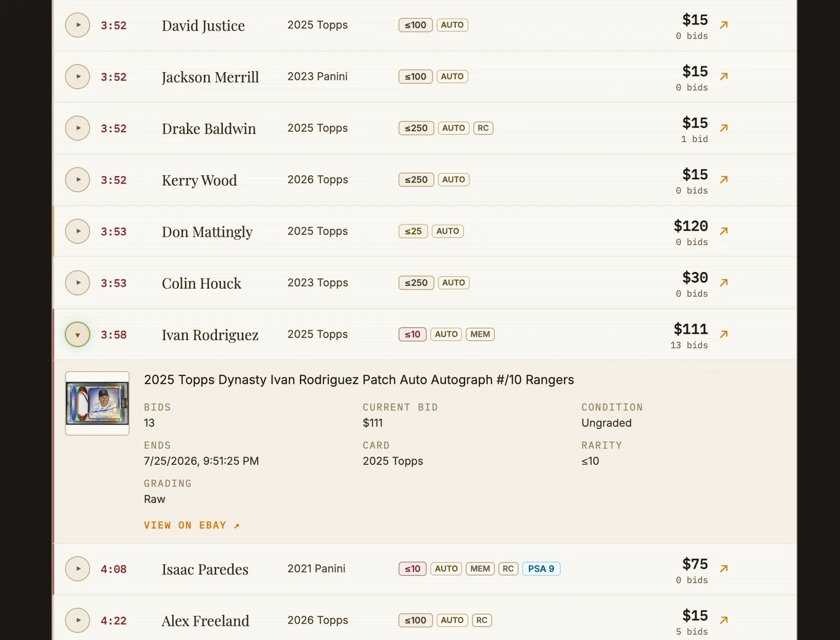The height and width of the screenshot is (640, 840).
Task: Click external arrow on Don Mattingly row
Action: tap(724, 231)
